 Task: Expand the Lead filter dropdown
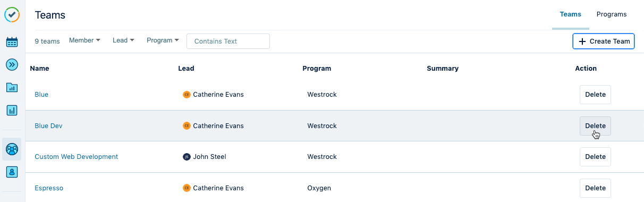(x=123, y=40)
